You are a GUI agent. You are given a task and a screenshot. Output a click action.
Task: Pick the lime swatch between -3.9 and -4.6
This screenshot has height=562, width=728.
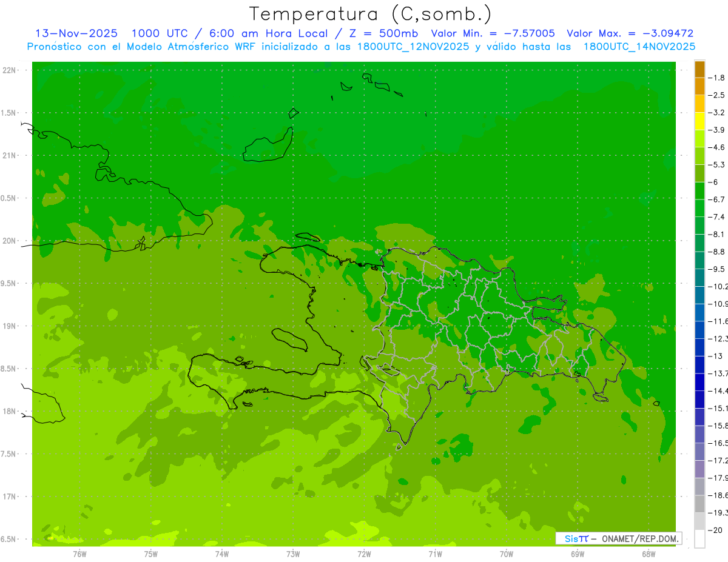pyautogui.click(x=699, y=139)
